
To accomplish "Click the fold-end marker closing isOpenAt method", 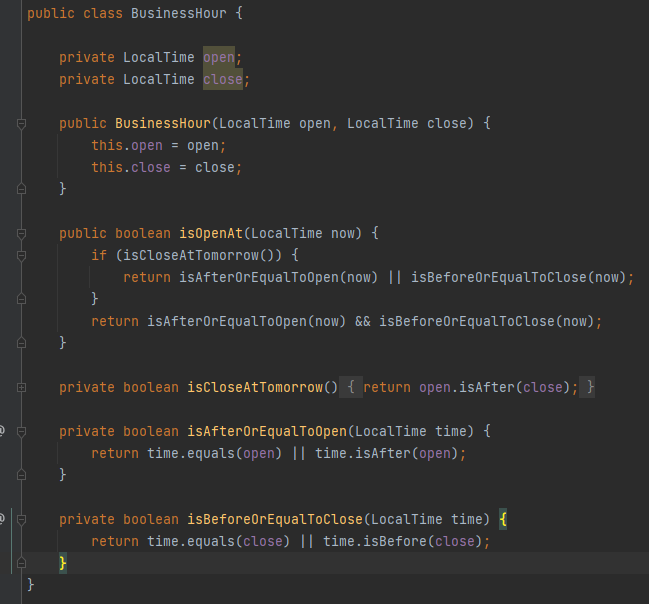I will (22, 343).
